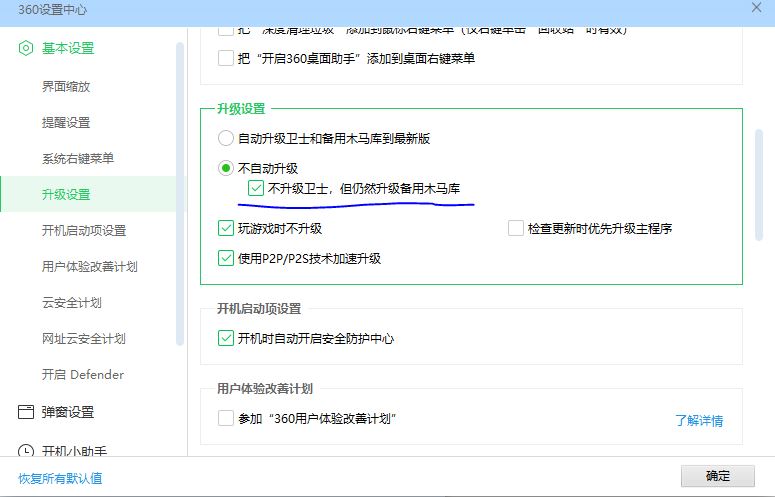Select the 不自动升级 radio button

click(225, 168)
